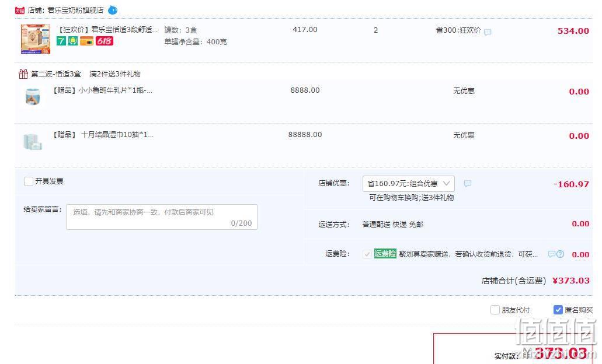Focus the 给卖家留言 message box
Viewport: 602px width, 364px height.
pos(162,217)
